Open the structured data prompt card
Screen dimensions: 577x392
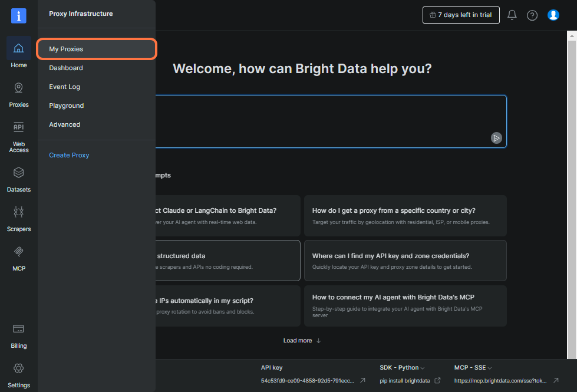click(x=227, y=261)
